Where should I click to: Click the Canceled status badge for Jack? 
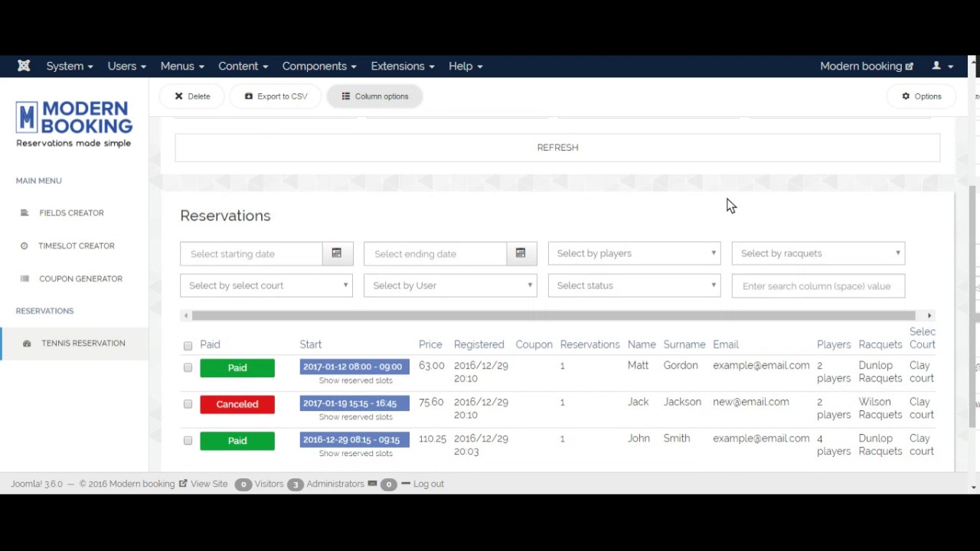[x=237, y=404]
